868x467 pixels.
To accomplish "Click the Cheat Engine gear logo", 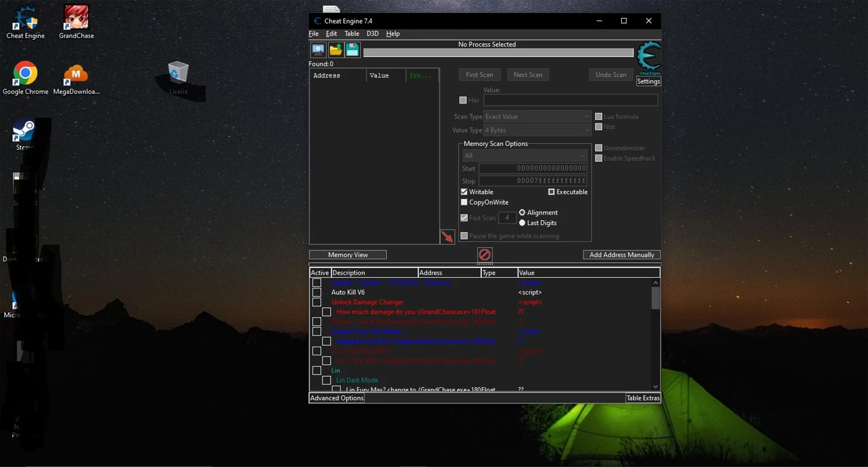I will pyautogui.click(x=649, y=58).
